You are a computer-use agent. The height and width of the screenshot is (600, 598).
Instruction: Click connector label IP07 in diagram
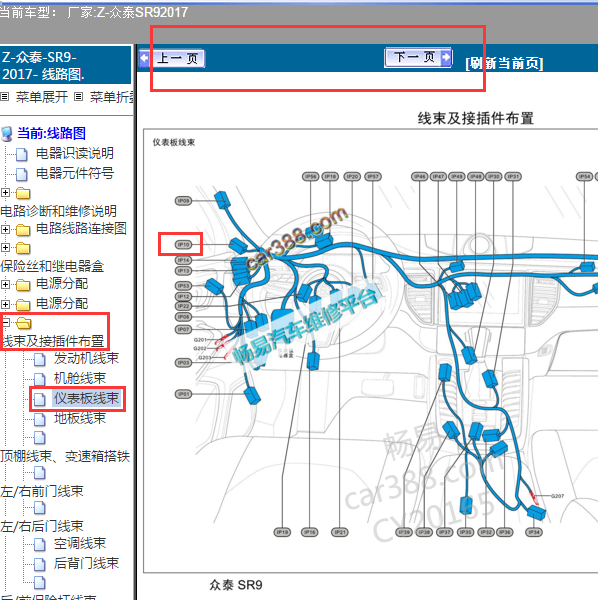[183, 329]
